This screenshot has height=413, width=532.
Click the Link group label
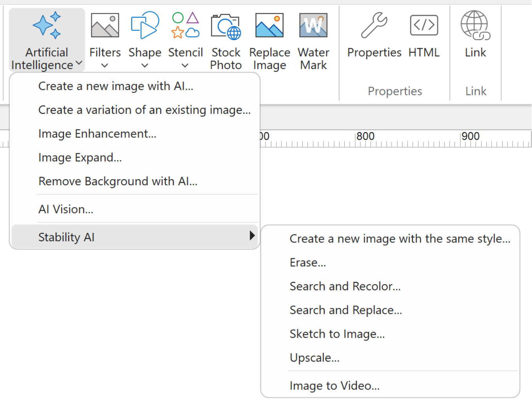point(476,91)
